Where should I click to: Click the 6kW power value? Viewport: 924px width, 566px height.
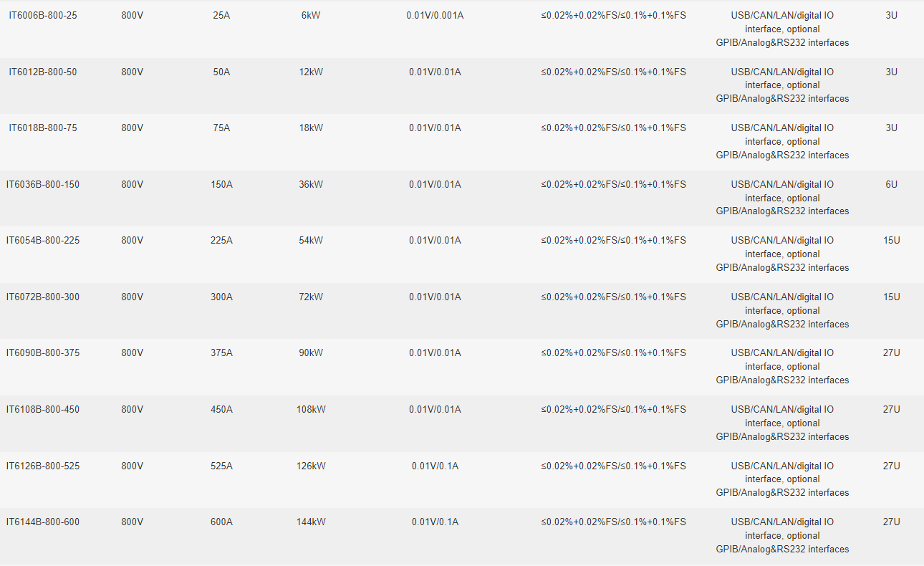(311, 15)
